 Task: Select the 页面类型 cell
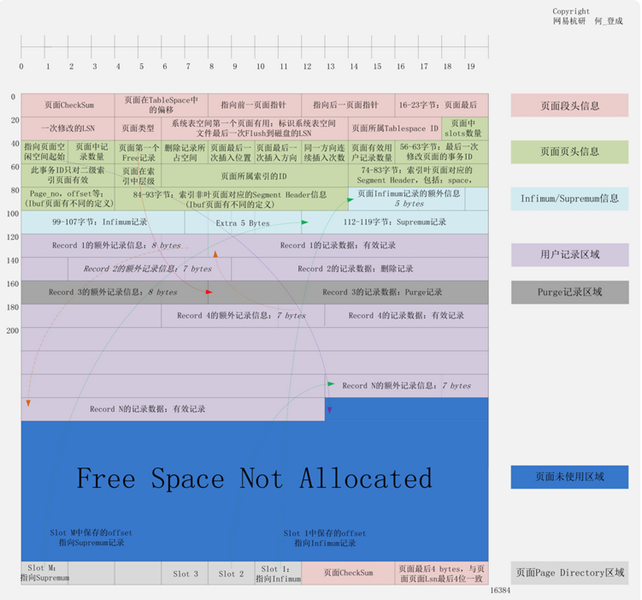tap(138, 129)
